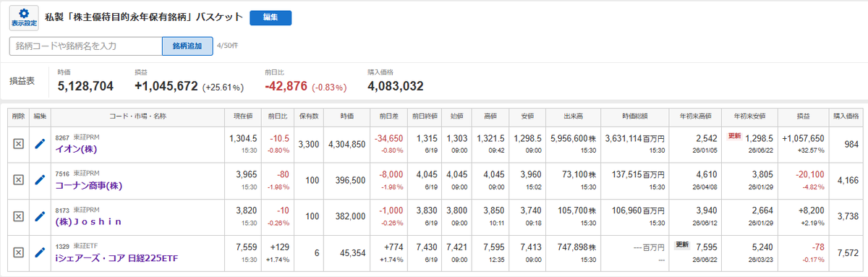Select the 前日比 total -42,876
The image size is (868, 277).
(x=286, y=86)
